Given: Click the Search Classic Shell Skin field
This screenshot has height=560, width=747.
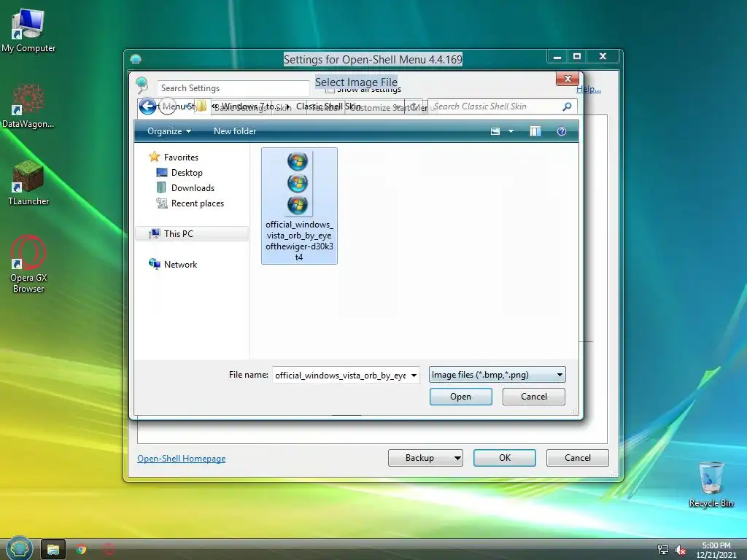Looking at the screenshot, I should click(503, 106).
